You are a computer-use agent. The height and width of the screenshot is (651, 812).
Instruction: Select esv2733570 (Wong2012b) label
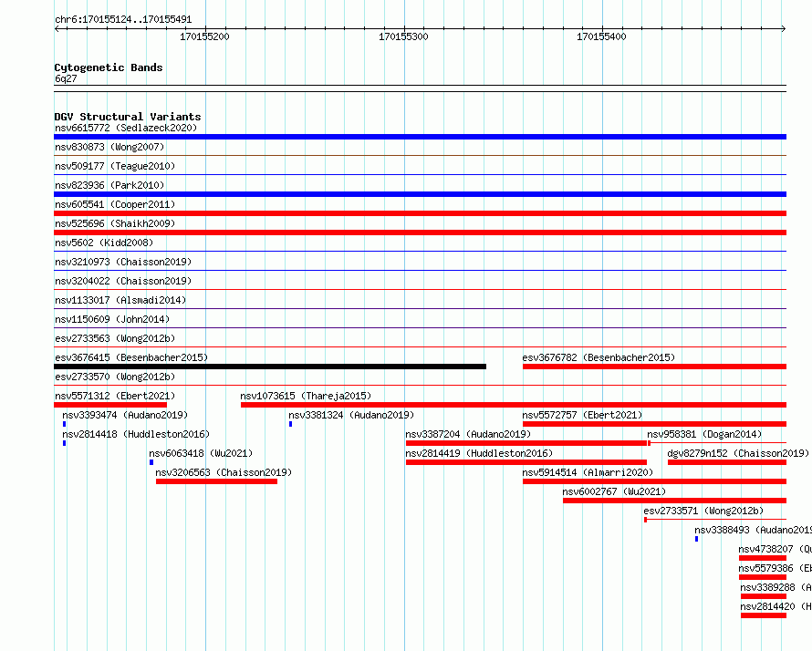(x=115, y=377)
